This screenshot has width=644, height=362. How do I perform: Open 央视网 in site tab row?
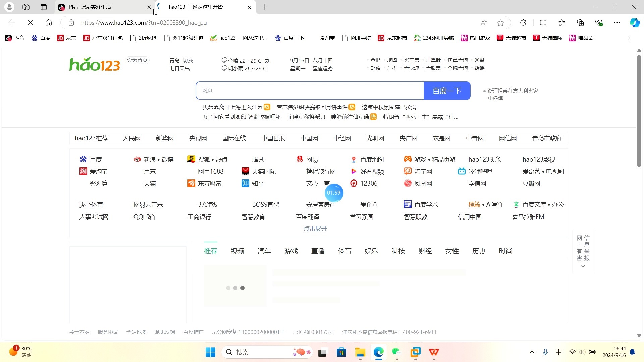click(198, 138)
